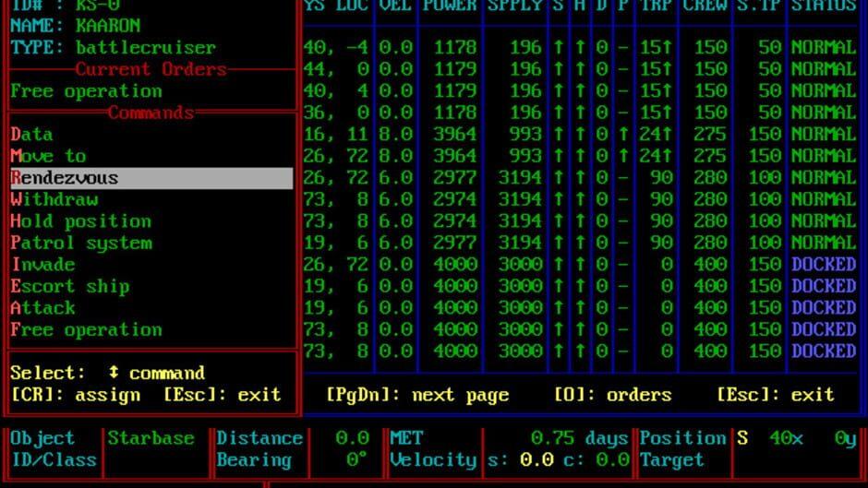
Task: Click [CR] assign in command panel
Action: 76,395
